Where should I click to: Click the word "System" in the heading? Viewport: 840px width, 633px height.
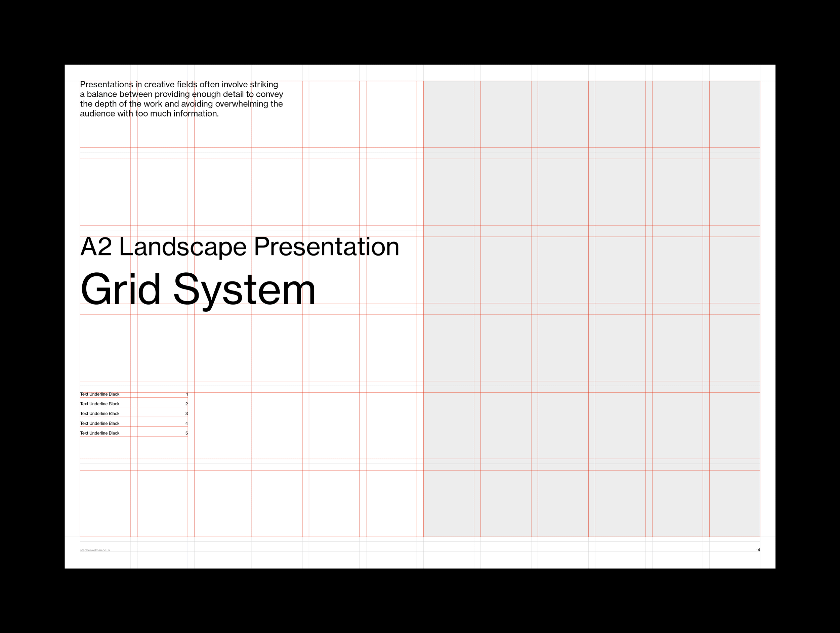pyautogui.click(x=244, y=290)
